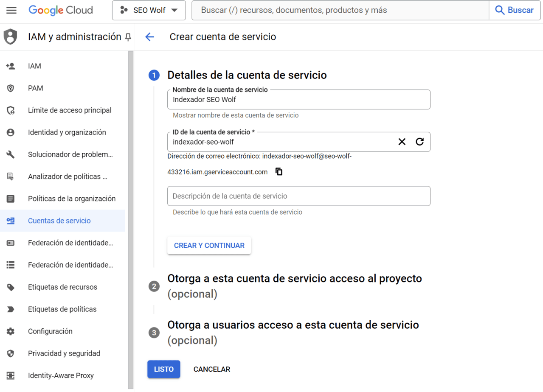Open Identity-Aware Proxy via its sidebar icon

pyautogui.click(x=10, y=375)
